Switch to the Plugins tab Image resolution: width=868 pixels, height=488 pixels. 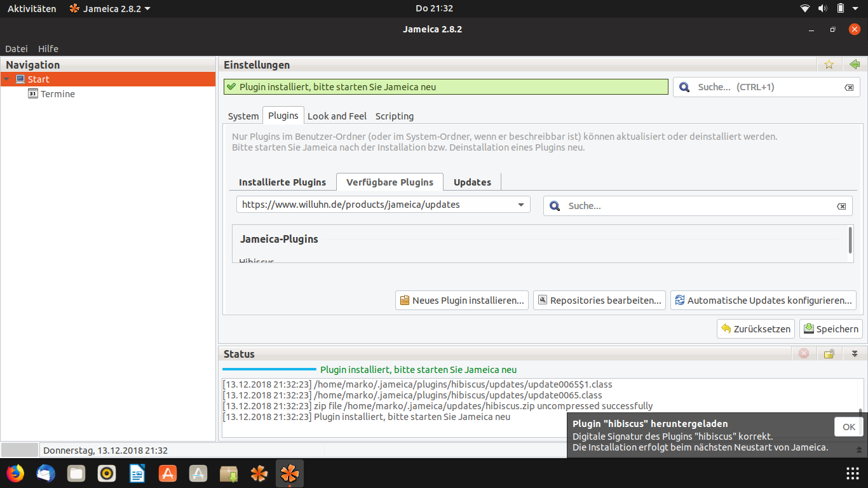pyautogui.click(x=283, y=116)
